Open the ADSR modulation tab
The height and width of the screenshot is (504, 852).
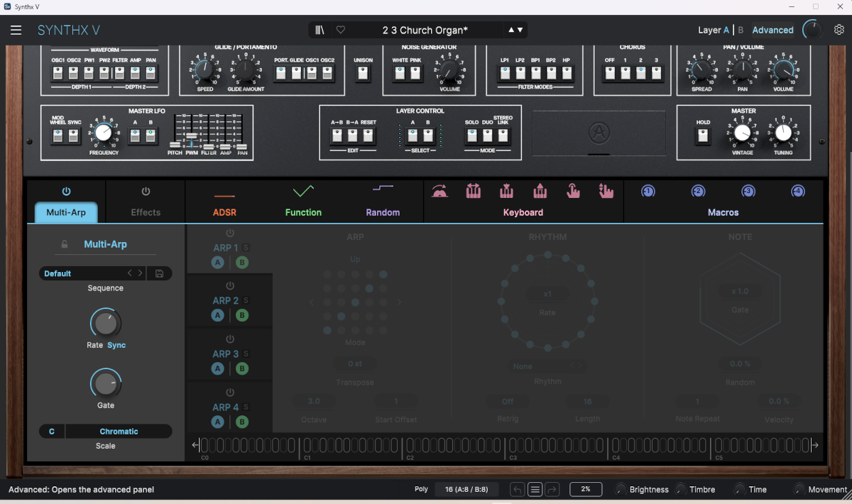click(224, 212)
